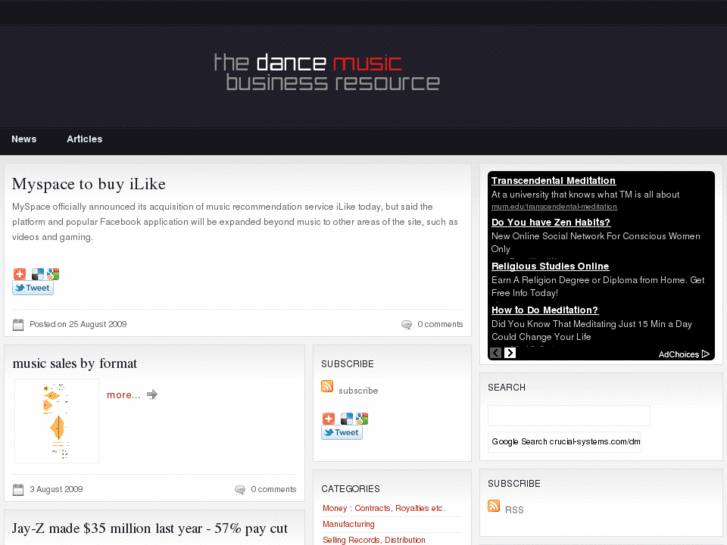Click the previous arrow in the ad box
This screenshot has width=727, height=545.
[x=496, y=353]
